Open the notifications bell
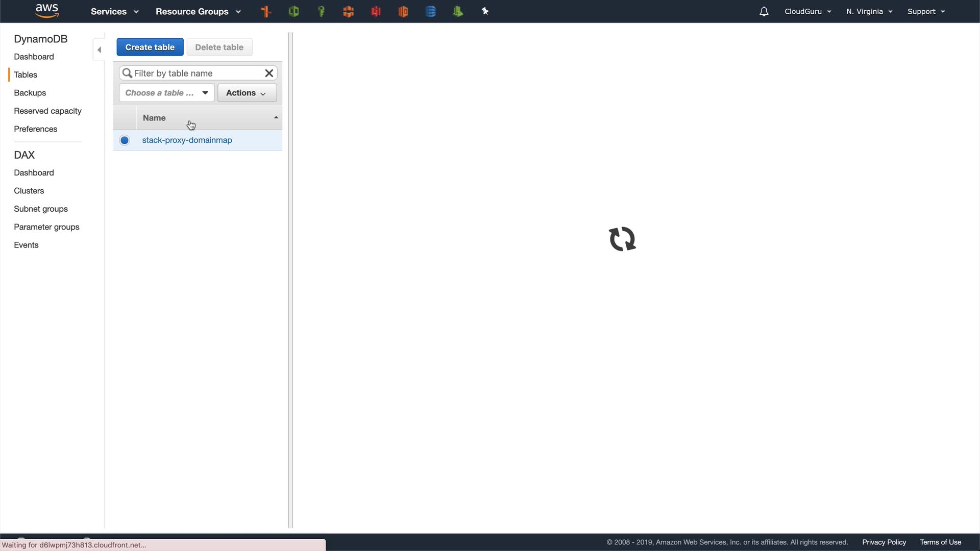Screen dimensions: 980x551 pyautogui.click(x=764, y=11)
